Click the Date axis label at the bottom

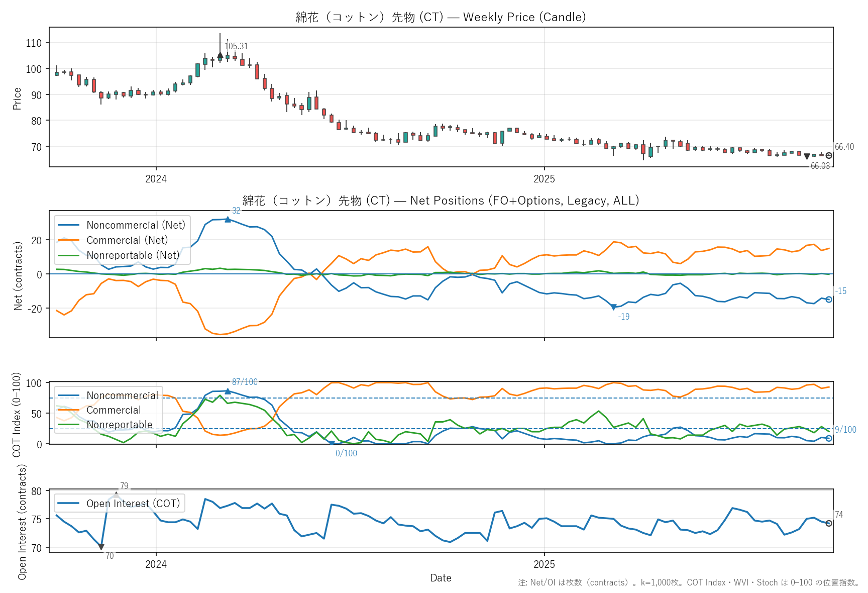(x=441, y=578)
